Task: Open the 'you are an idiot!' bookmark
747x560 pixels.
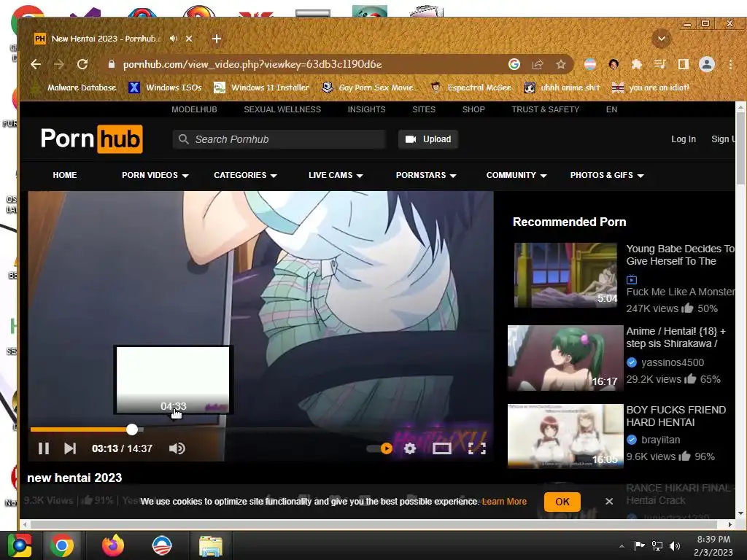Action: (x=651, y=87)
